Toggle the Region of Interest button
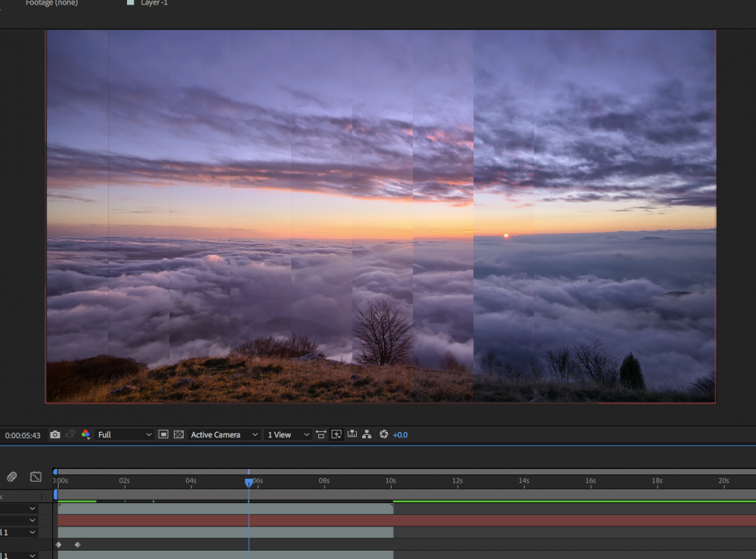The height and width of the screenshot is (559, 756). [x=163, y=435]
